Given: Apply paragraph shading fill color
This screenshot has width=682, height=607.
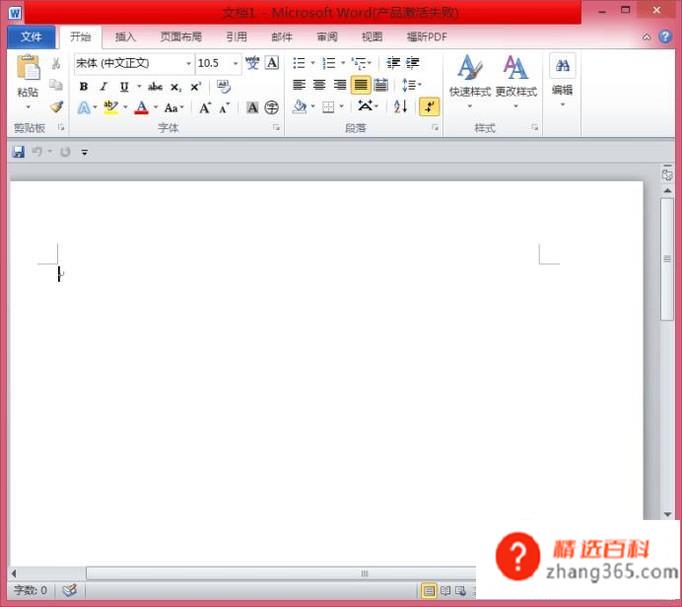Looking at the screenshot, I should 300,107.
